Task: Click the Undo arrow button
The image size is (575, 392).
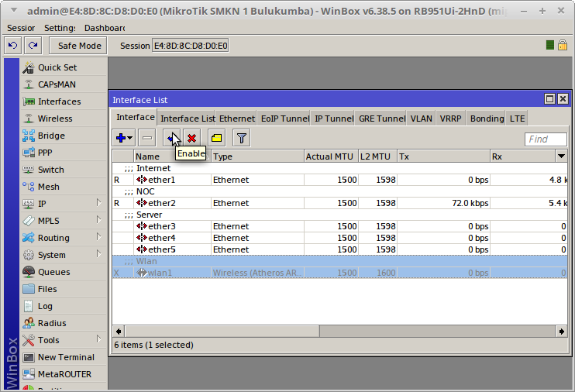Action: 13,46
